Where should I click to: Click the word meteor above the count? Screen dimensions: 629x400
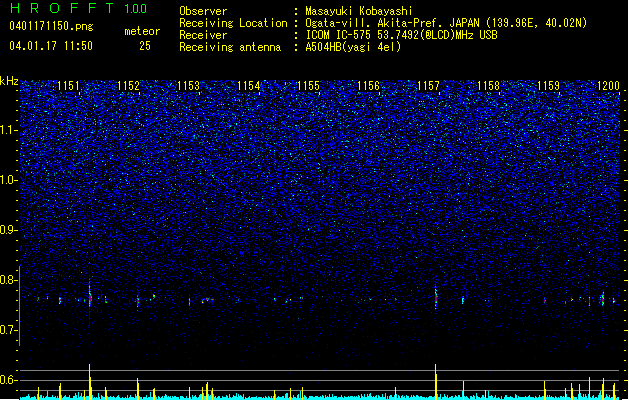[x=142, y=31]
